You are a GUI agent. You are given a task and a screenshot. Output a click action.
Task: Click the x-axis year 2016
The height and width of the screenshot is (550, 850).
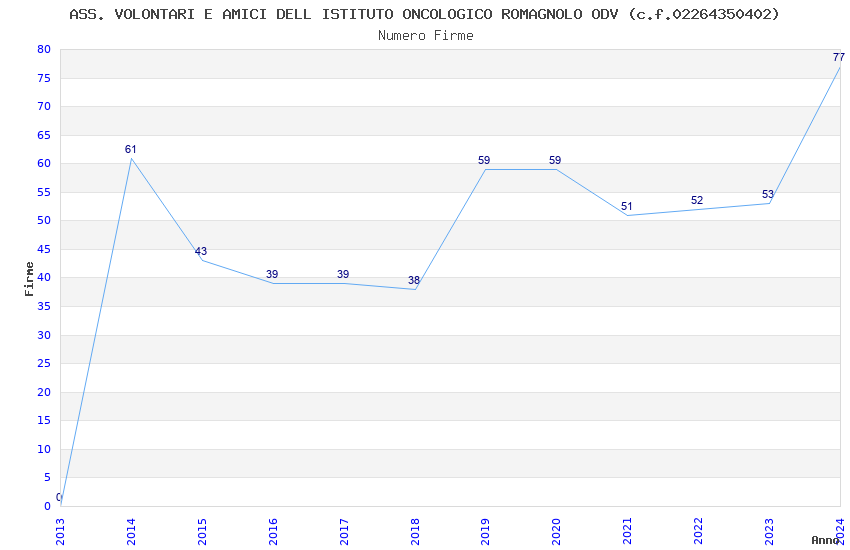273,531
